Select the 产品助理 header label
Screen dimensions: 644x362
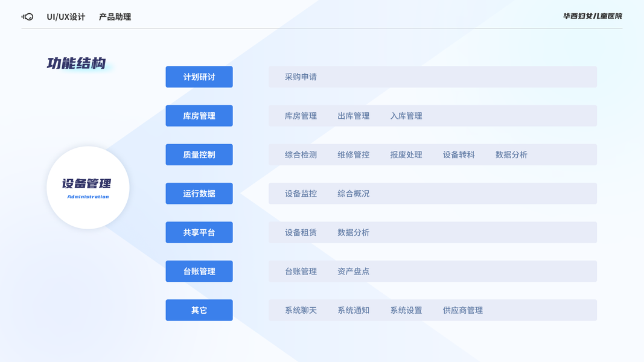[115, 17]
